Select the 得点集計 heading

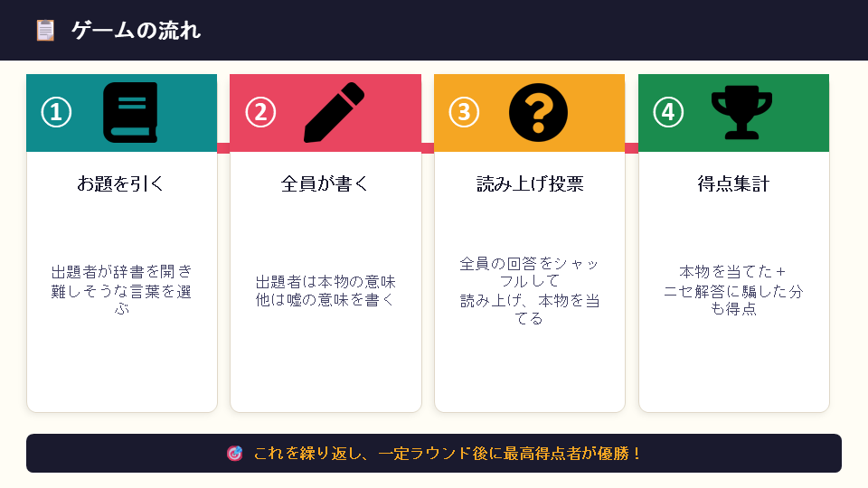(x=733, y=184)
